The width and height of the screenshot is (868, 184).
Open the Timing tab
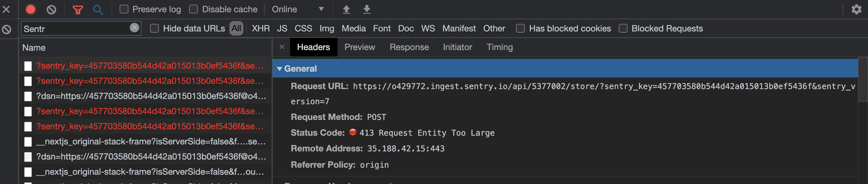500,47
